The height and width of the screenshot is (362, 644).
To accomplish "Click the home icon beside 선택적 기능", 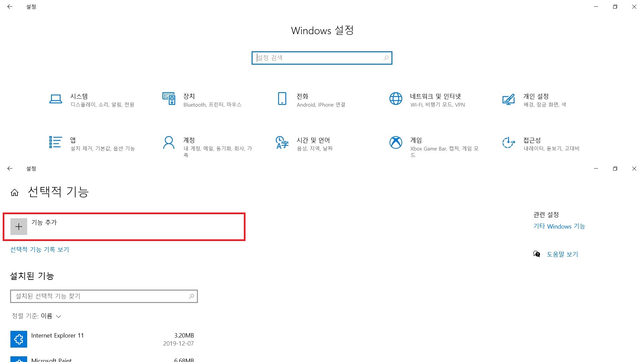I will 14,192.
